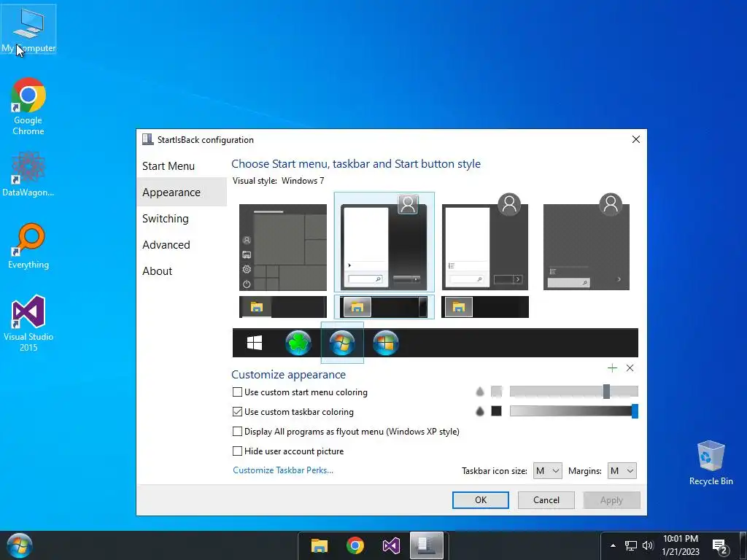This screenshot has width=747, height=560.
Task: Click the Apply button
Action: click(612, 500)
